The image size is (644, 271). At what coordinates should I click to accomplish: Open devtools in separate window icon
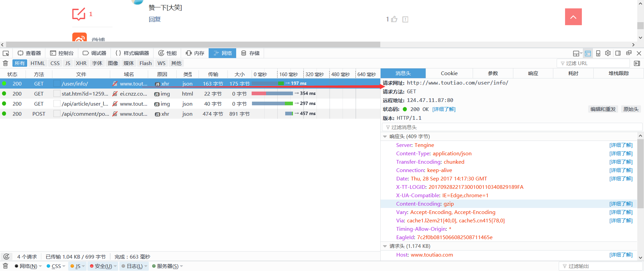point(629,53)
